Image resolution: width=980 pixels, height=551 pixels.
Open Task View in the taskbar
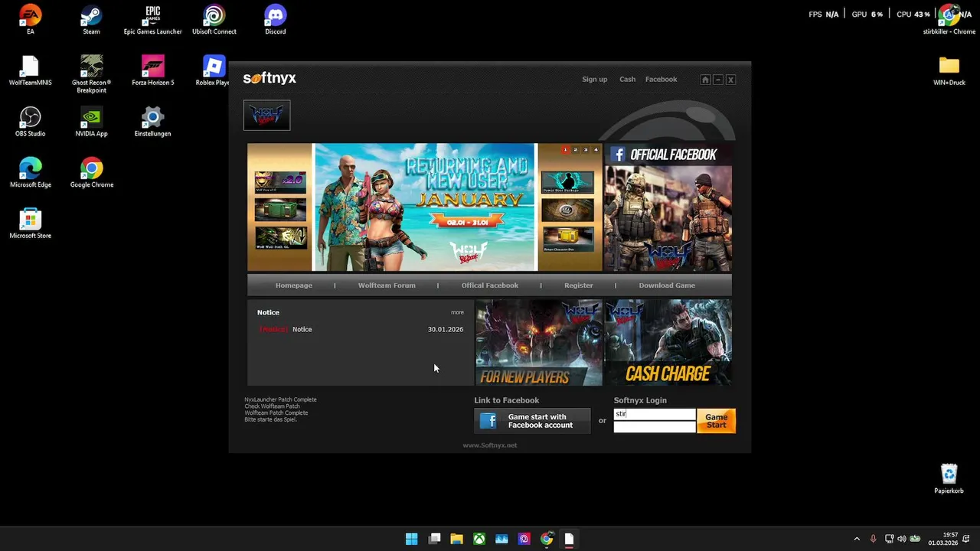point(434,539)
